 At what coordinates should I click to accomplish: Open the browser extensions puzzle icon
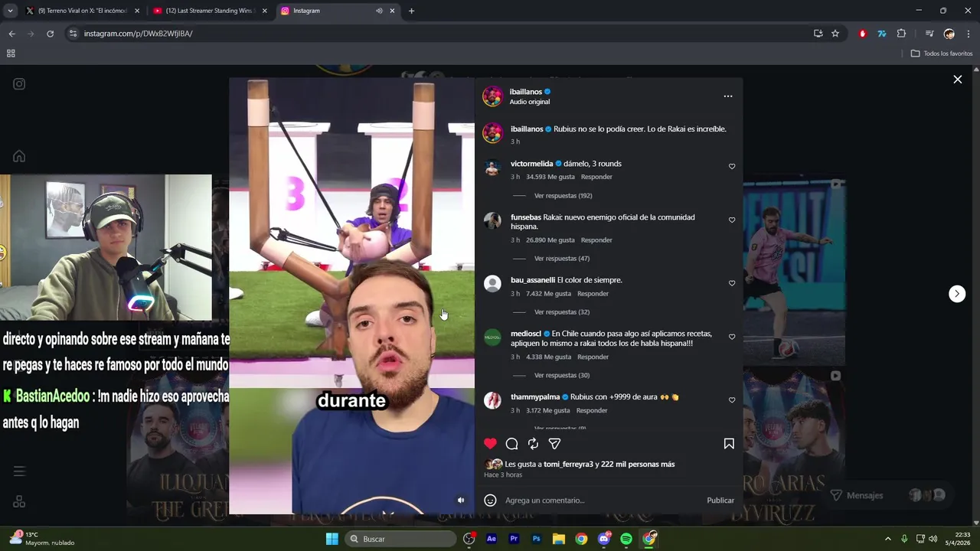901,34
